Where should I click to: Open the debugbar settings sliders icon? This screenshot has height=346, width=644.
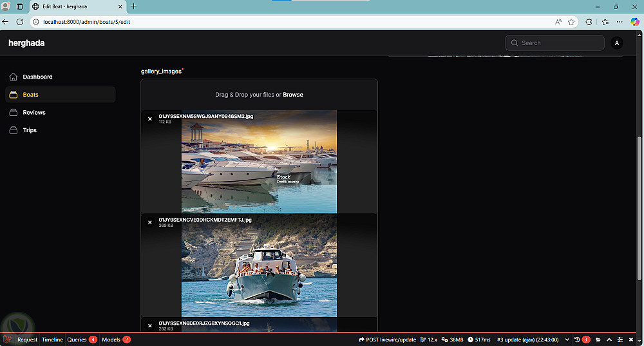(x=620, y=340)
